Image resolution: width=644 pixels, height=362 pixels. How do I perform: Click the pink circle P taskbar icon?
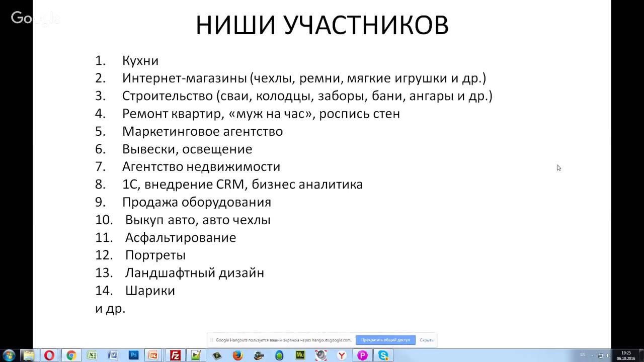362,355
